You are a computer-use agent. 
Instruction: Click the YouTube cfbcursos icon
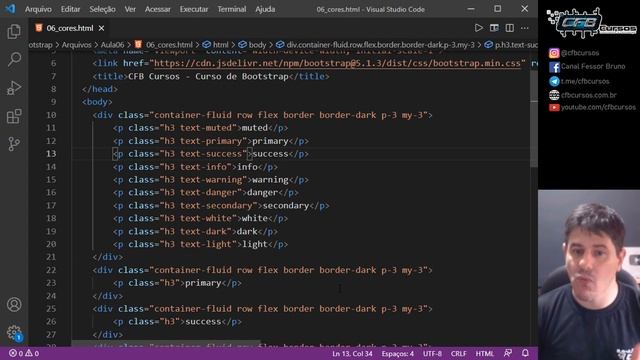click(554, 107)
